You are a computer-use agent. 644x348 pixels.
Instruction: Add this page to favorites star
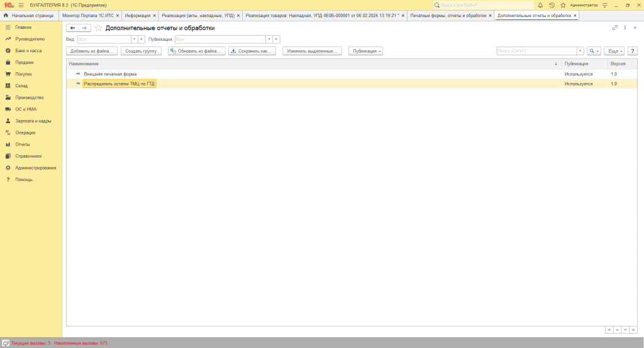point(98,28)
